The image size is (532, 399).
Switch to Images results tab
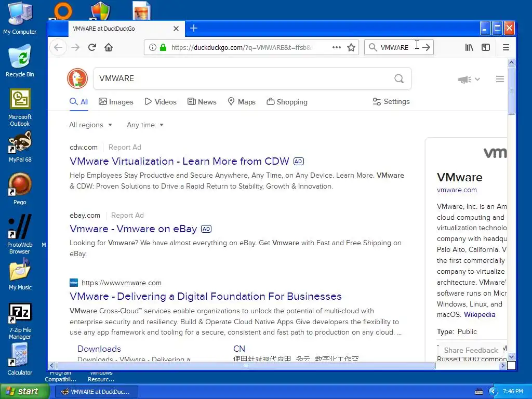(116, 102)
